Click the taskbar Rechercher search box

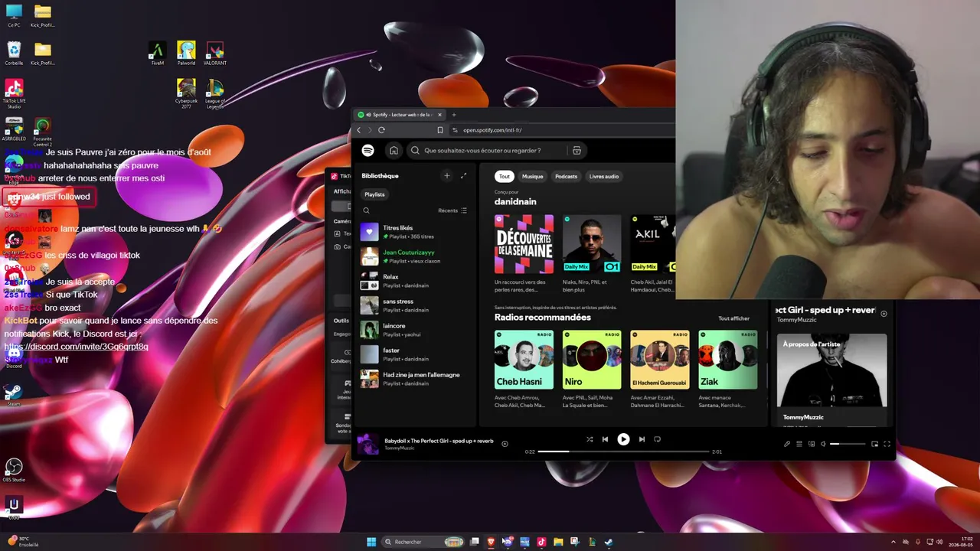pyautogui.click(x=423, y=542)
